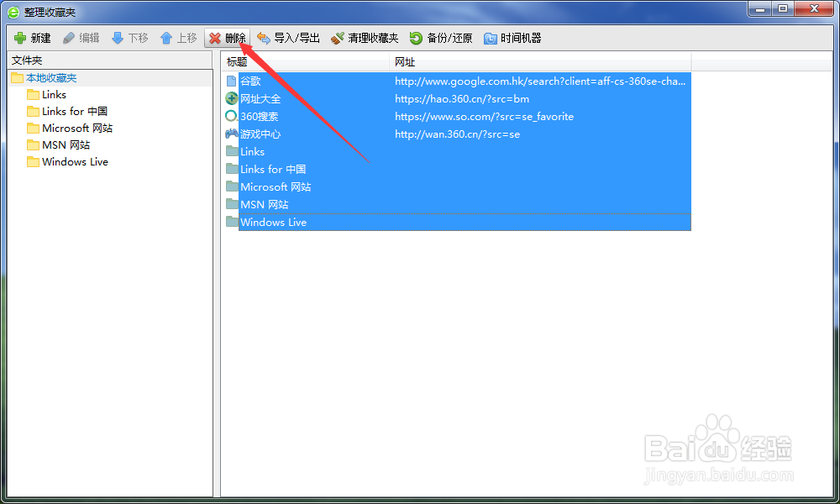The image size is (840, 504).
Task: Close the 整理收藏夹 window
Action: click(814, 9)
